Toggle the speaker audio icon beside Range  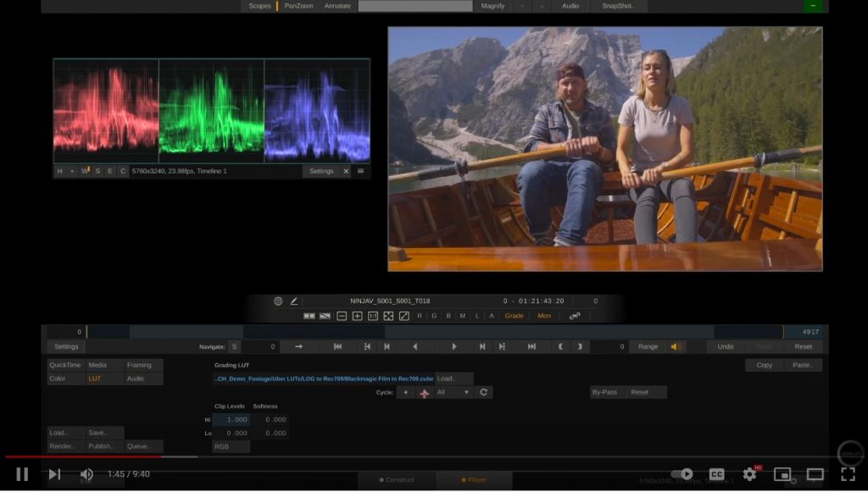pos(676,347)
